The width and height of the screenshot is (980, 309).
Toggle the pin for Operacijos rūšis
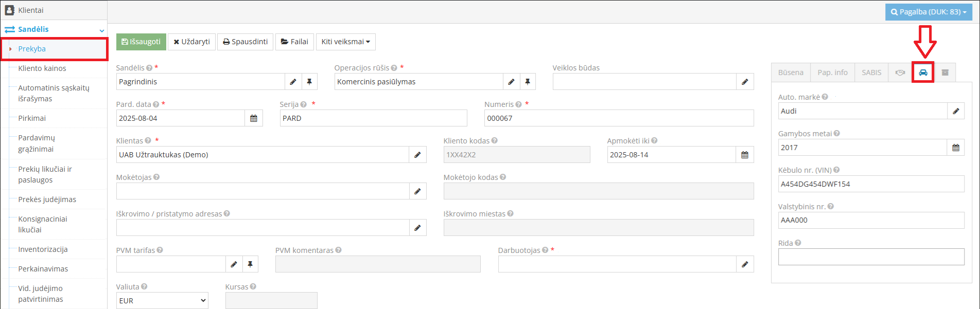(x=528, y=82)
